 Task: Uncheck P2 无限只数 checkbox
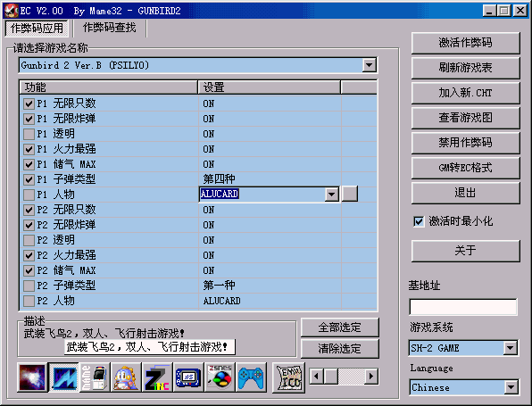29,210
